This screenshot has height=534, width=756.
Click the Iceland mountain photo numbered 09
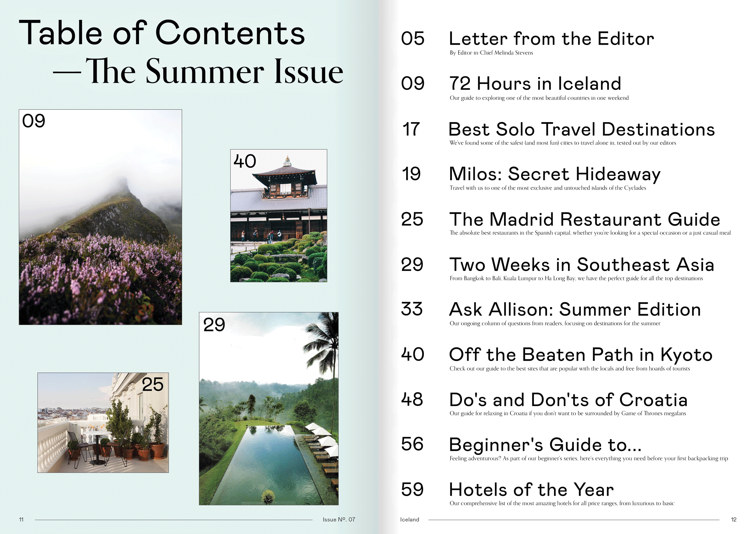(101, 217)
